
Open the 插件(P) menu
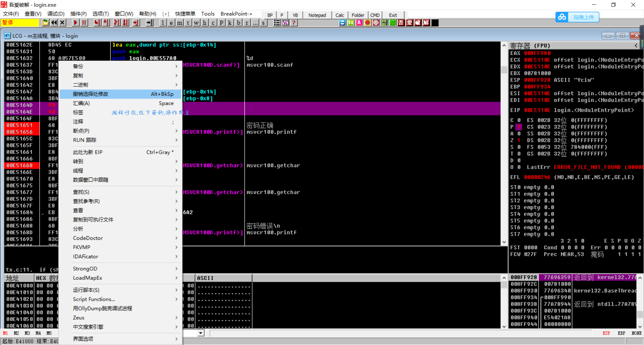(78, 14)
